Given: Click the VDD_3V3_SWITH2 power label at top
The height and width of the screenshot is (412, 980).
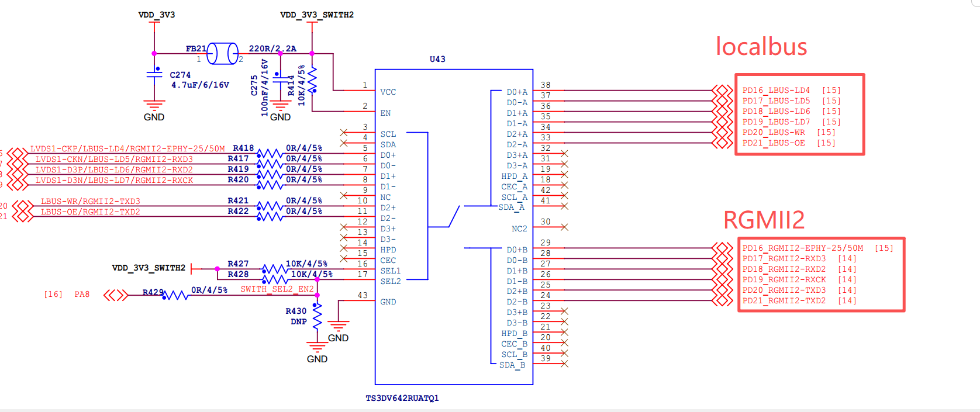Looking at the screenshot, I should pyautogui.click(x=317, y=15).
